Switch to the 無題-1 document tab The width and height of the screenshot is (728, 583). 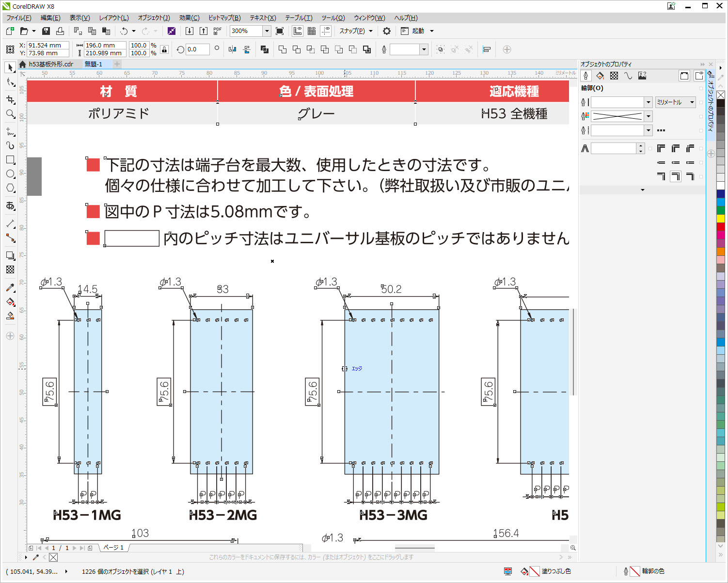[x=94, y=64]
